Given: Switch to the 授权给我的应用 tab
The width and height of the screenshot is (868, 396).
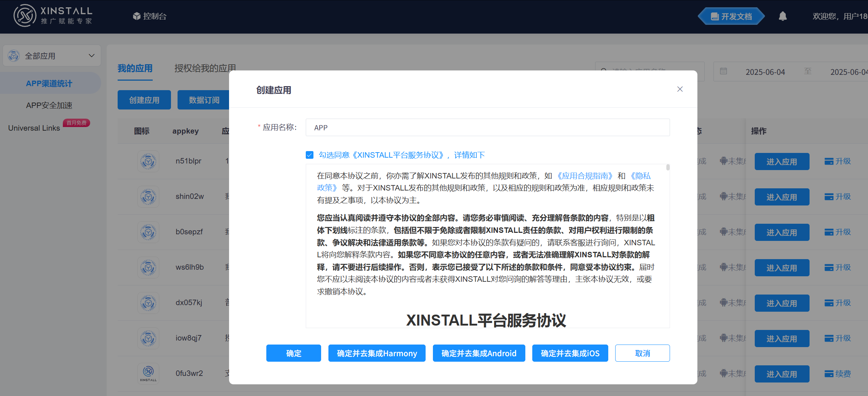Looking at the screenshot, I should click(x=205, y=68).
